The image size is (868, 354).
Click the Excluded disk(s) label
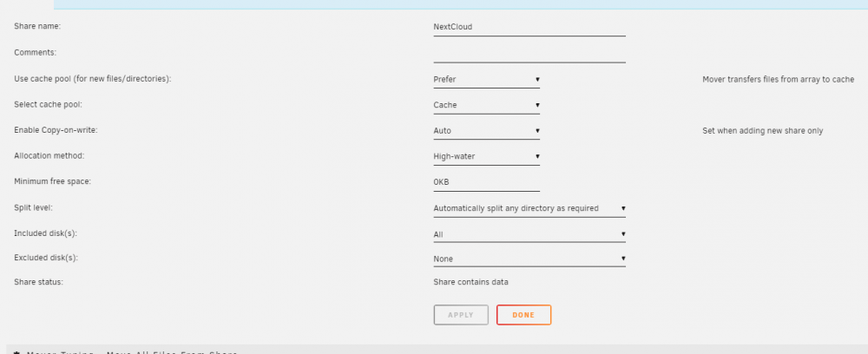[46, 258]
